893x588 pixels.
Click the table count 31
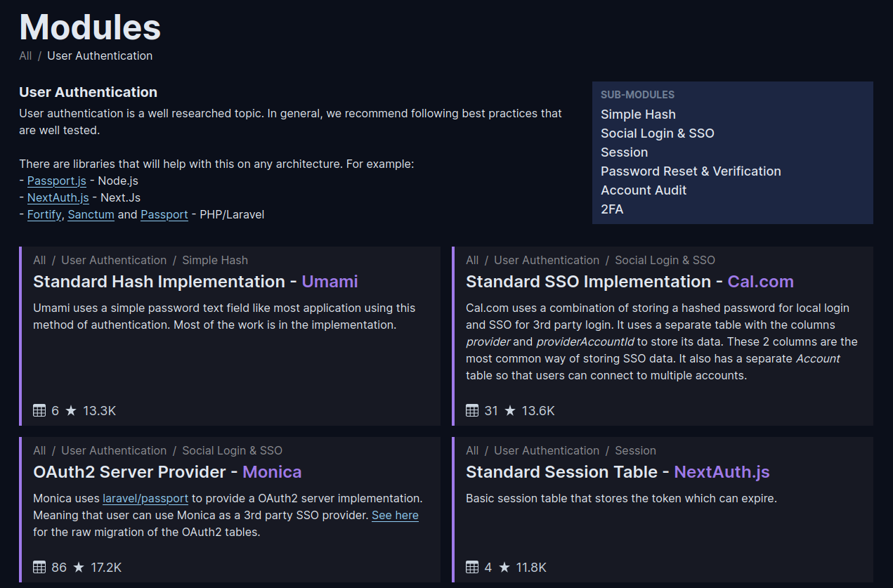491,411
